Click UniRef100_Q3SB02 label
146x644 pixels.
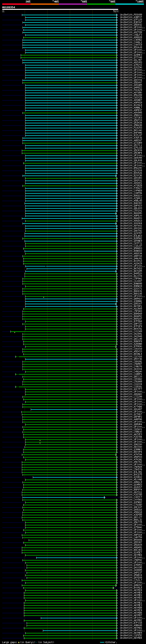(131, 477)
